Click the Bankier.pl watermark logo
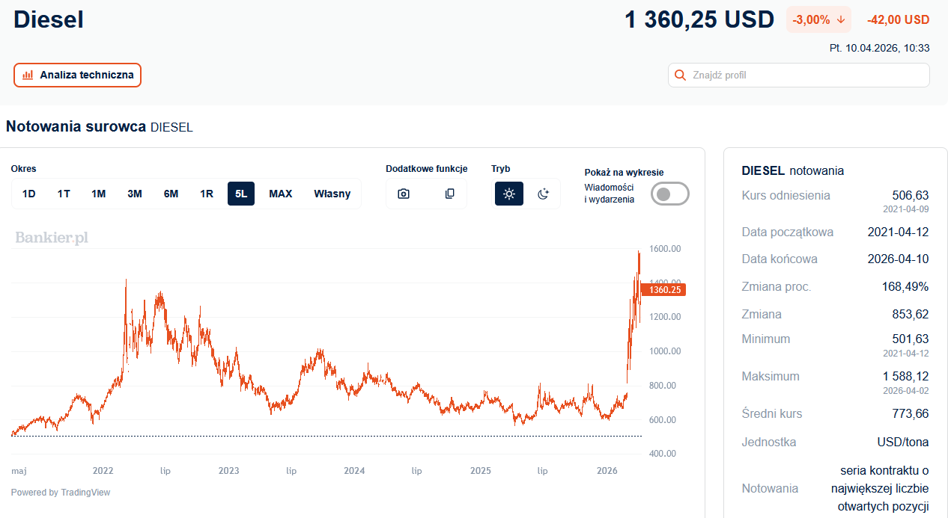 coord(51,238)
